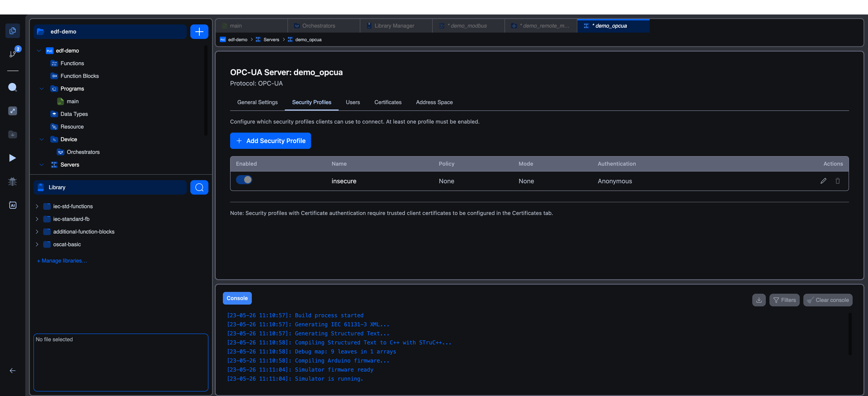
Task: Open the console Filters button
Action: pos(784,300)
